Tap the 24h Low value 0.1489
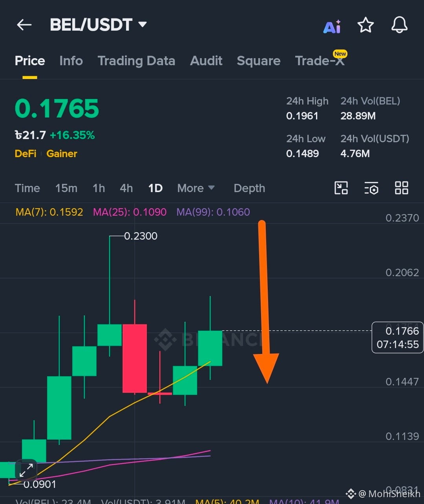Screen dimensions: 424x504 click(x=303, y=154)
